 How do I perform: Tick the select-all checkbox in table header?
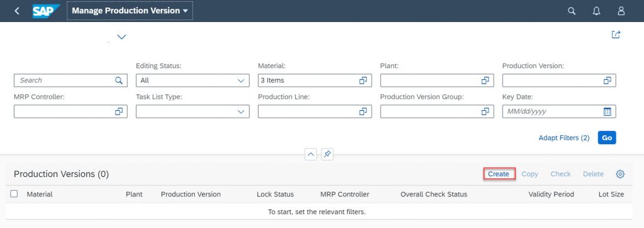coord(14,194)
